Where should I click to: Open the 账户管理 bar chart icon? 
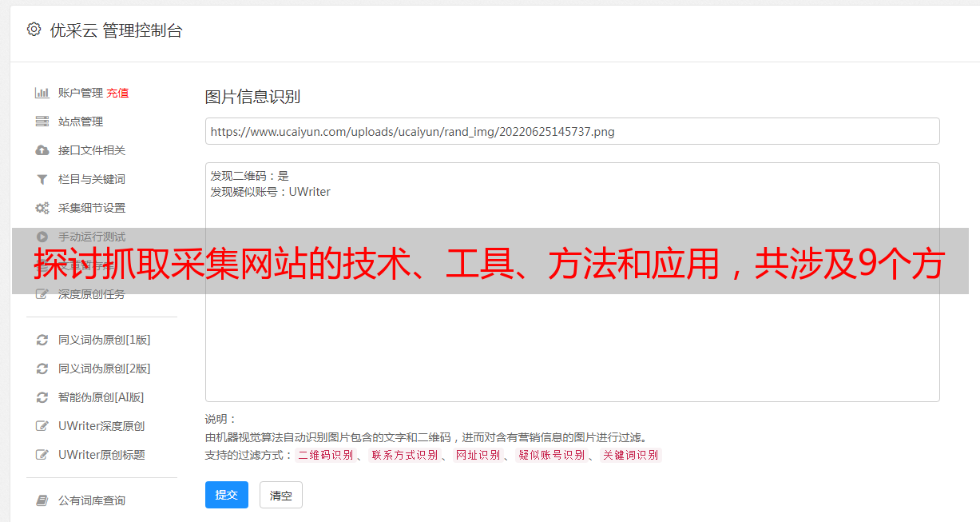(42, 93)
